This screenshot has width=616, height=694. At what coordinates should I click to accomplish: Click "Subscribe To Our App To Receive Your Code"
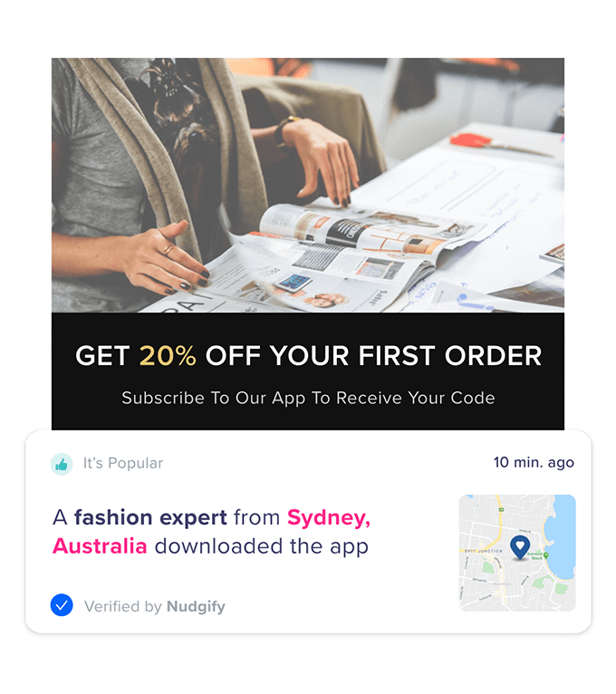pos(308,398)
